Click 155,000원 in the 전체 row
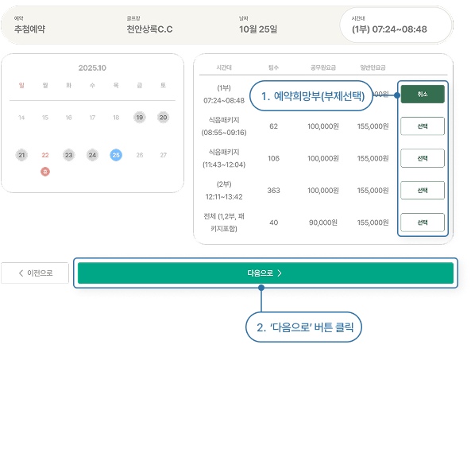The width and height of the screenshot is (471, 476). 373,223
